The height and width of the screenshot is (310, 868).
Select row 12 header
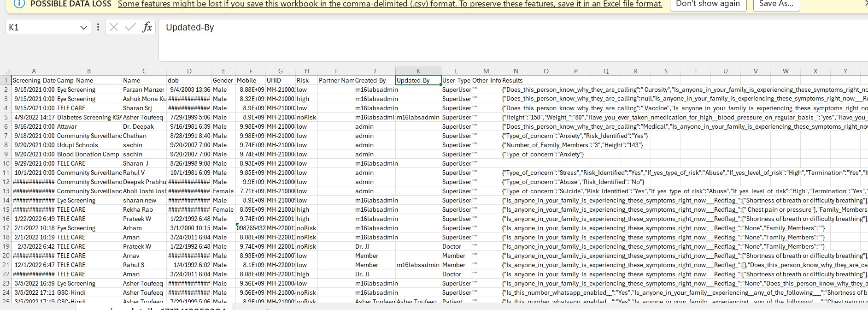pyautogui.click(x=6, y=182)
